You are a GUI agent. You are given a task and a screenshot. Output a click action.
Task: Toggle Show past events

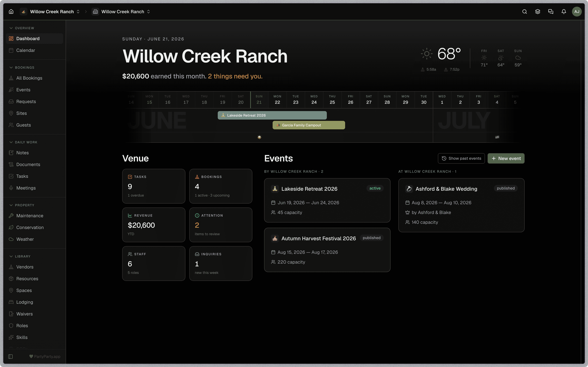pyautogui.click(x=461, y=158)
